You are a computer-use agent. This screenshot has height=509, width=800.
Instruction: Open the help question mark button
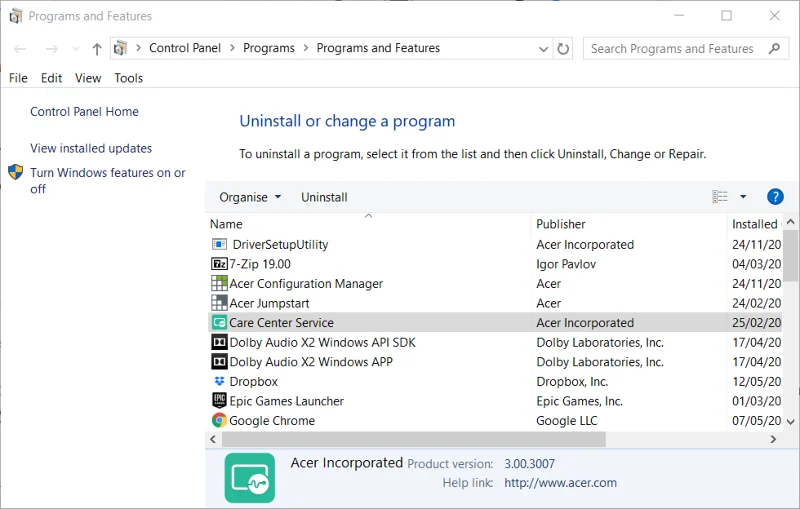pos(775,197)
